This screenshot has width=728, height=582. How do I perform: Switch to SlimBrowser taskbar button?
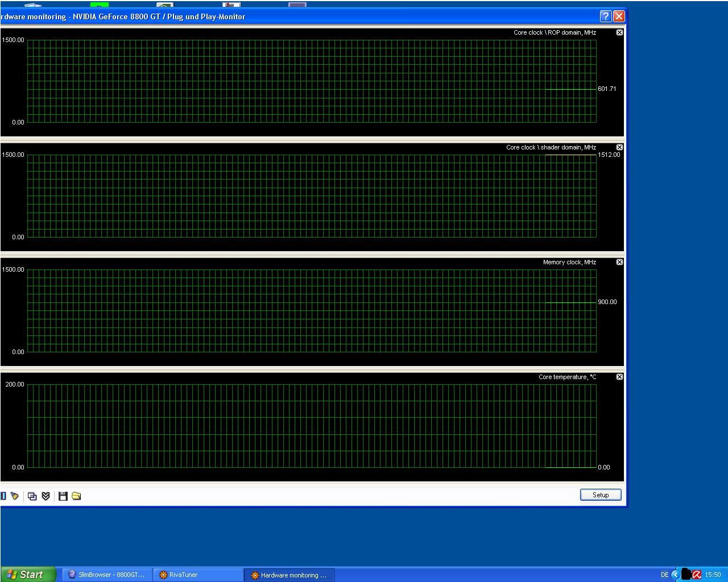[x=107, y=575]
